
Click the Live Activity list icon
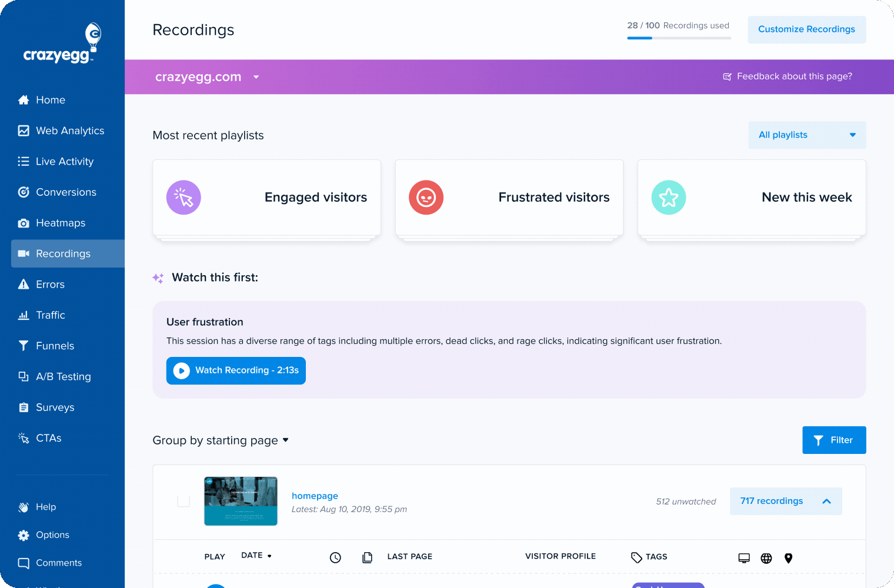(x=24, y=161)
